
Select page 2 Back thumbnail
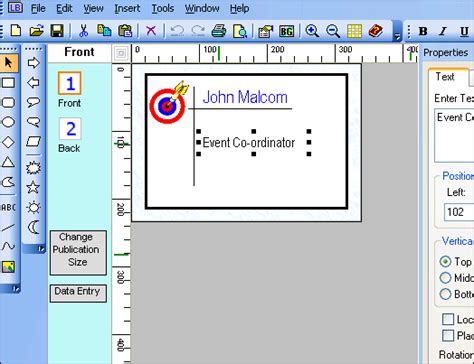(70, 129)
